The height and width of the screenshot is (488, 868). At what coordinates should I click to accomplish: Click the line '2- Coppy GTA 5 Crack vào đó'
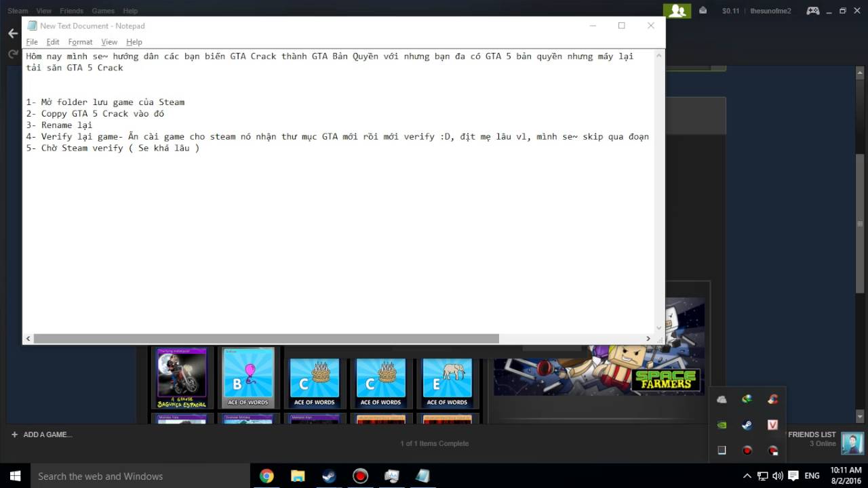pos(95,113)
